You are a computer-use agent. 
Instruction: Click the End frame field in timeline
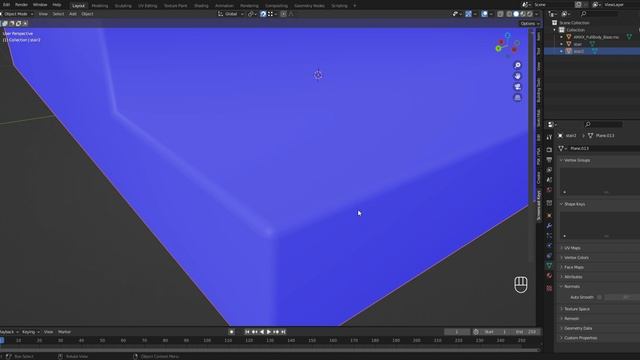point(527,332)
